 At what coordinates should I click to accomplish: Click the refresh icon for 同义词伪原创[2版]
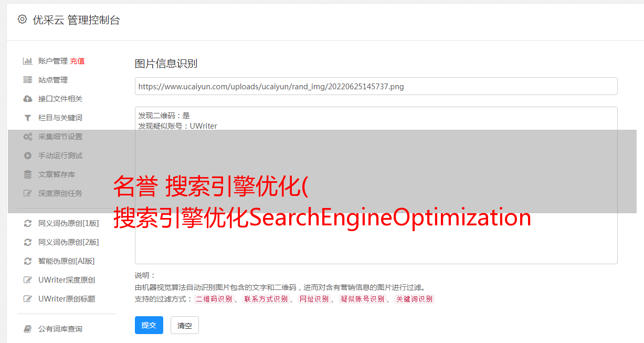click(28, 242)
